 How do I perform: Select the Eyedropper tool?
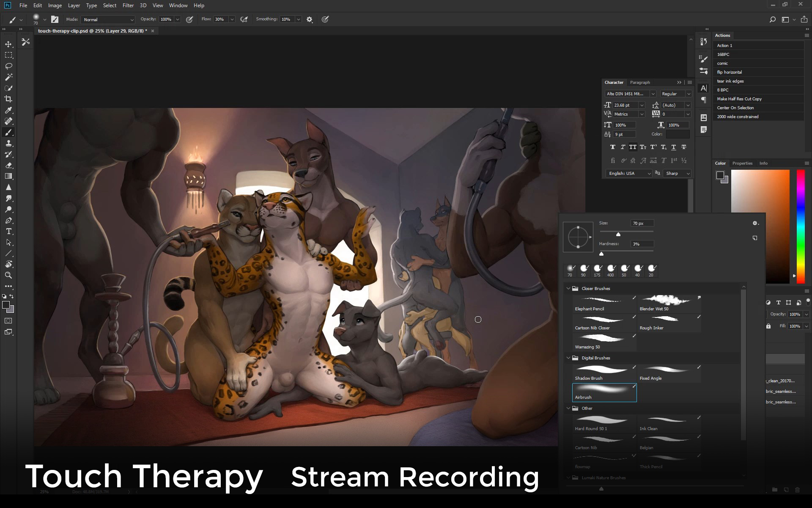(x=8, y=110)
